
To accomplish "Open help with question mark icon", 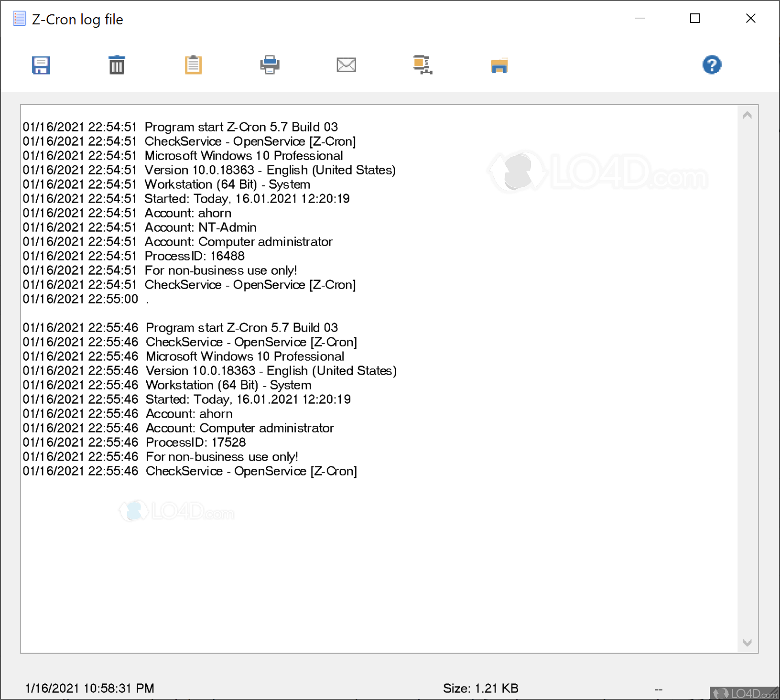I will pos(712,65).
